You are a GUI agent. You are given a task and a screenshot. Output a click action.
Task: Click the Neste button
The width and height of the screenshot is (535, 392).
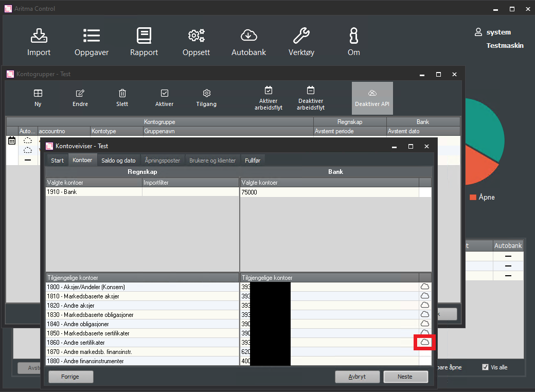pyautogui.click(x=405, y=377)
